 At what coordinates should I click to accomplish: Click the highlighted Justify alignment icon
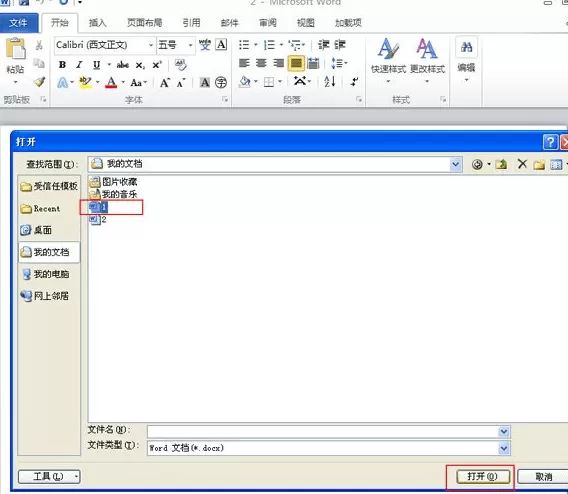point(296,63)
